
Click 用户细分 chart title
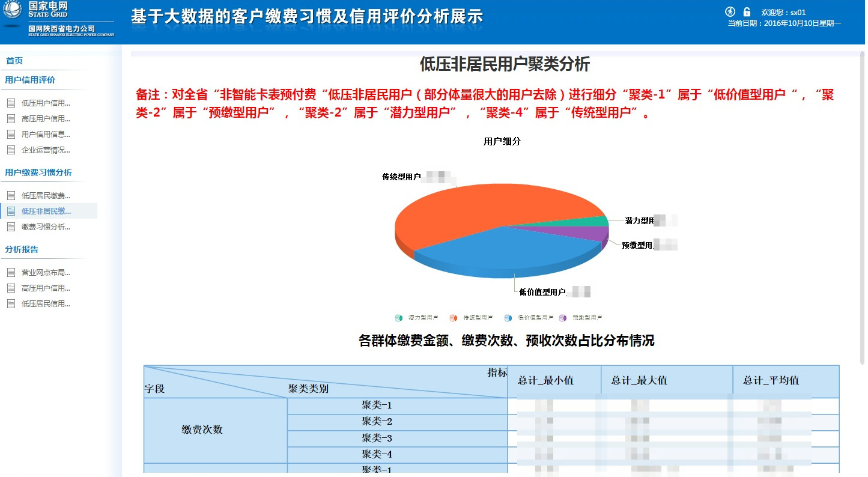pos(502,142)
